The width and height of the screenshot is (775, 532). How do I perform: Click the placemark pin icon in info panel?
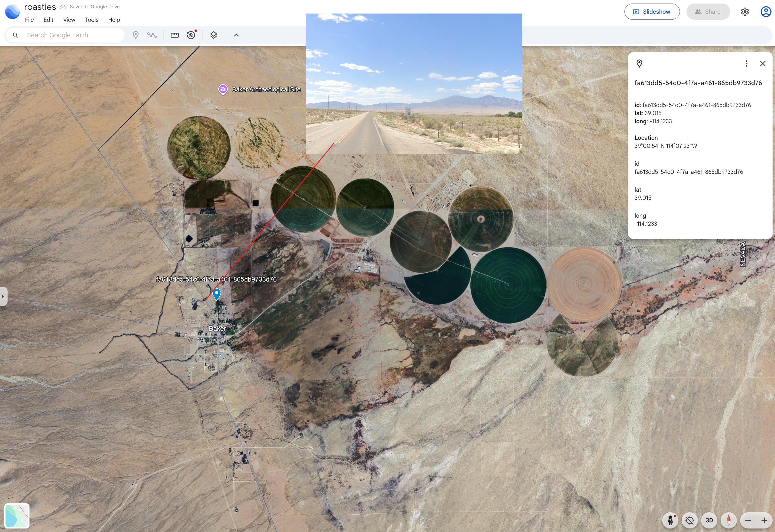[639, 63]
